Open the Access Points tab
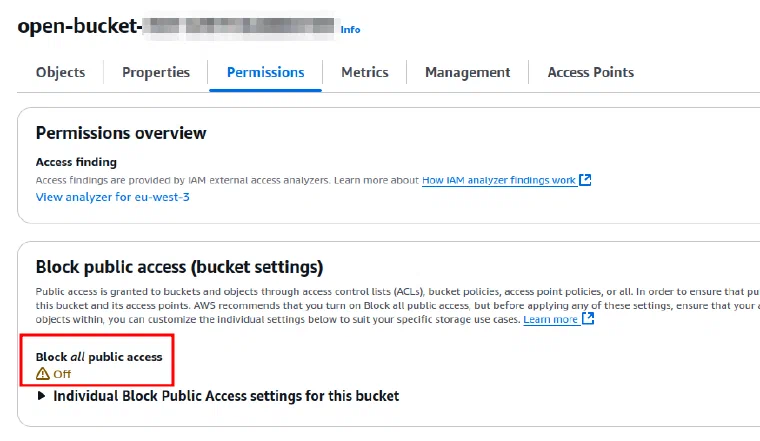The image size is (760, 441). pos(590,72)
